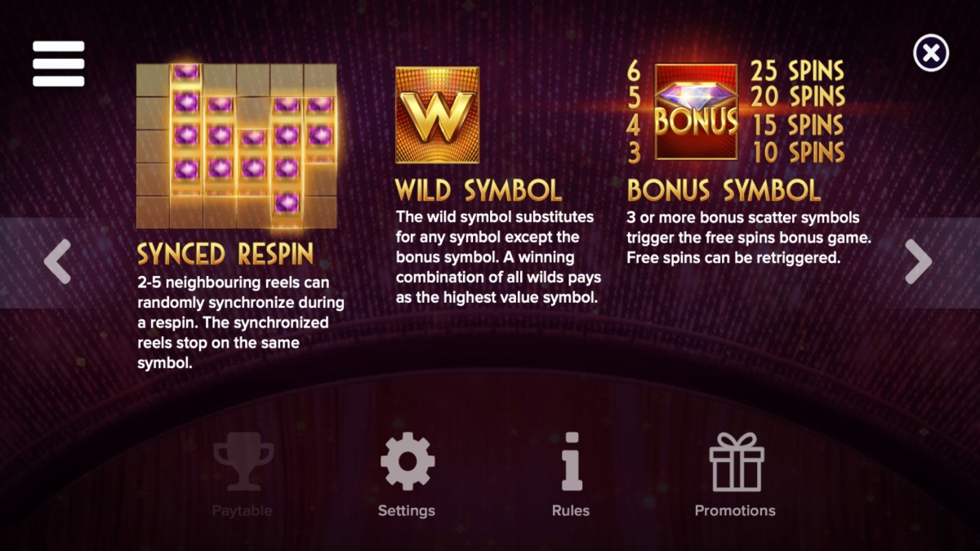Open the hamburger menu icon
This screenshot has height=551, width=980.
[x=58, y=64]
